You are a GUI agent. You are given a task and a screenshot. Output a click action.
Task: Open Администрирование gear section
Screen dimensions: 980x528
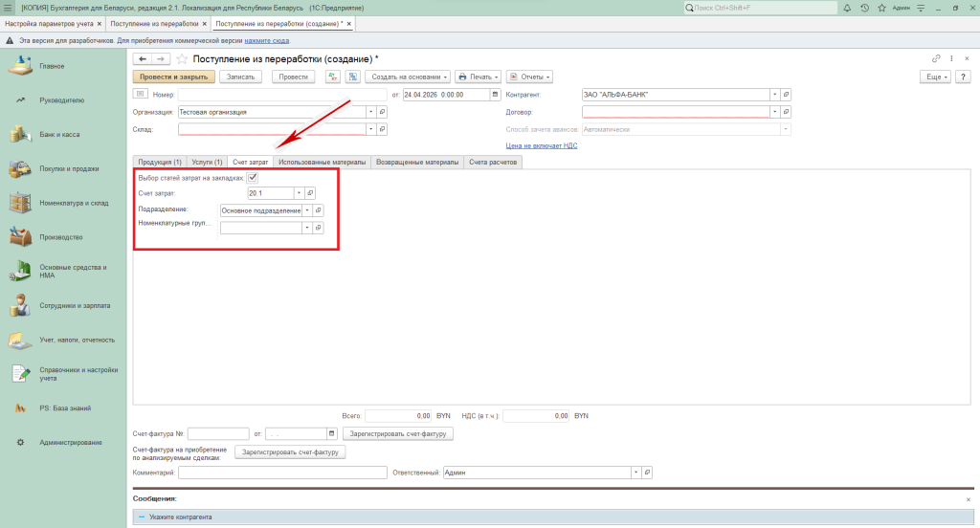[71, 442]
